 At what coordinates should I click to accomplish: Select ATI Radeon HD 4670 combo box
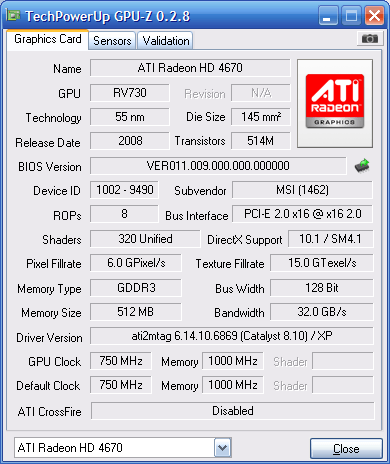(x=123, y=448)
